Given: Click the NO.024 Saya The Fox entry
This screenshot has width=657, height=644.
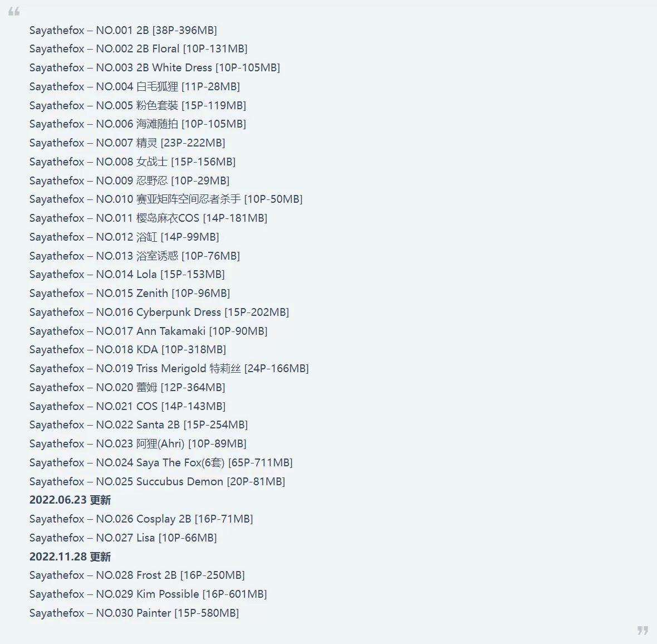Looking at the screenshot, I should click(161, 462).
